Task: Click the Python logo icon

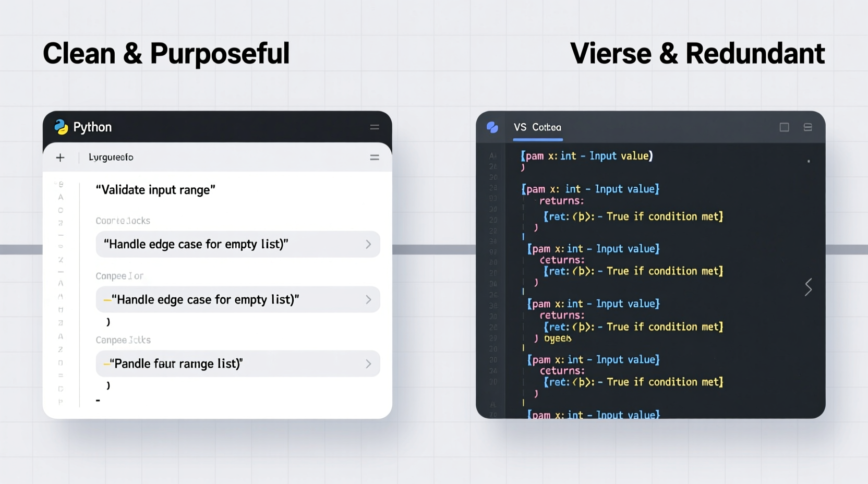Action: pyautogui.click(x=61, y=127)
